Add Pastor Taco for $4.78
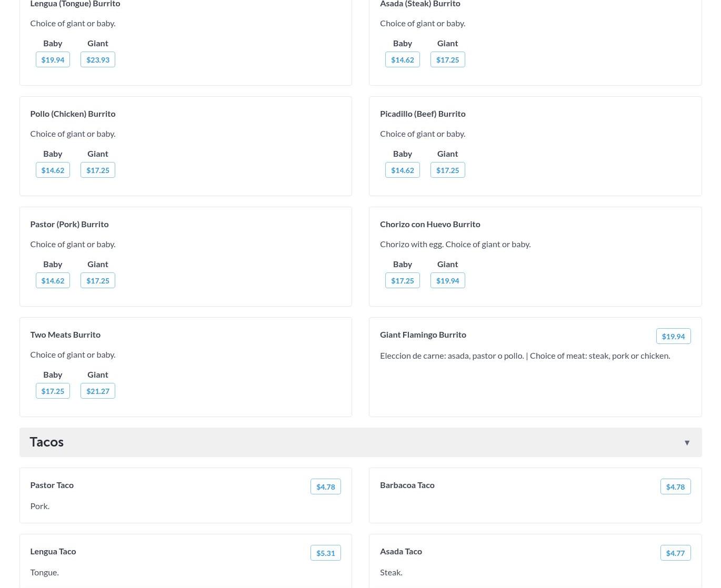721x588 pixels. click(x=325, y=486)
